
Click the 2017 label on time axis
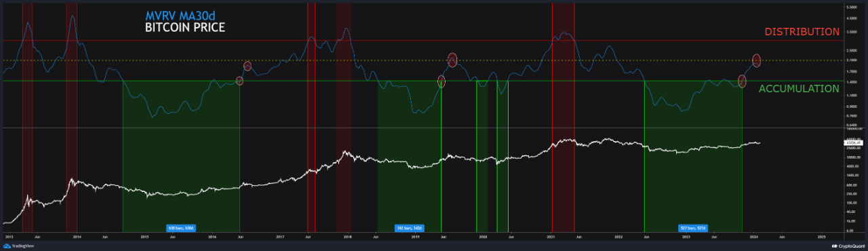[280, 237]
